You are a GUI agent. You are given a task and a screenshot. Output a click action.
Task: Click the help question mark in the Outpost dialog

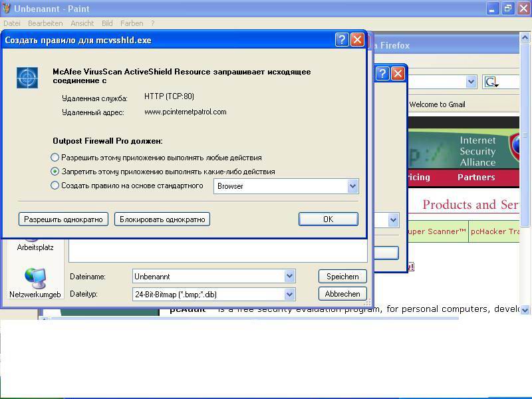(341, 40)
